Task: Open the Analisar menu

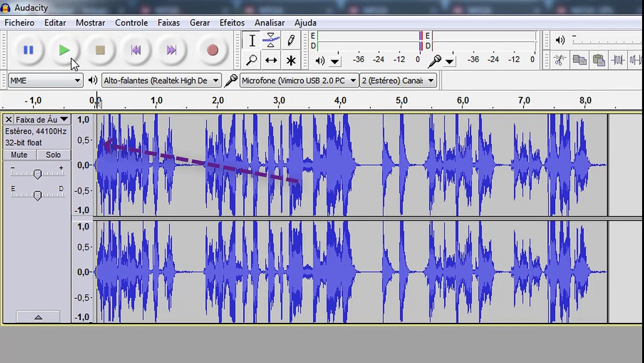Action: pyautogui.click(x=270, y=23)
